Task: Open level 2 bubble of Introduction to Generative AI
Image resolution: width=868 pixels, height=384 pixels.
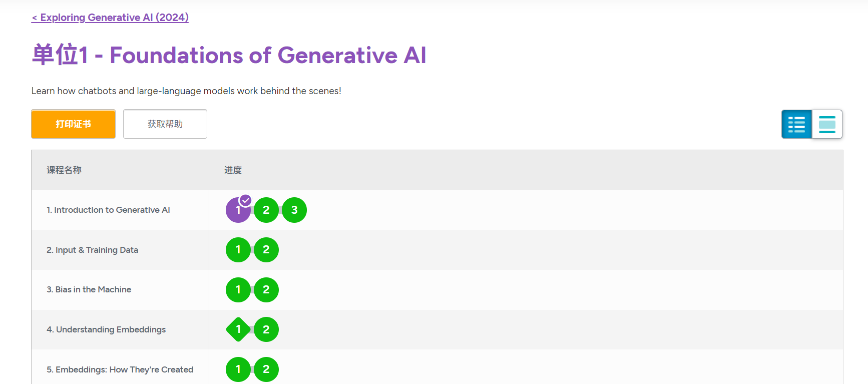Action: click(x=266, y=210)
